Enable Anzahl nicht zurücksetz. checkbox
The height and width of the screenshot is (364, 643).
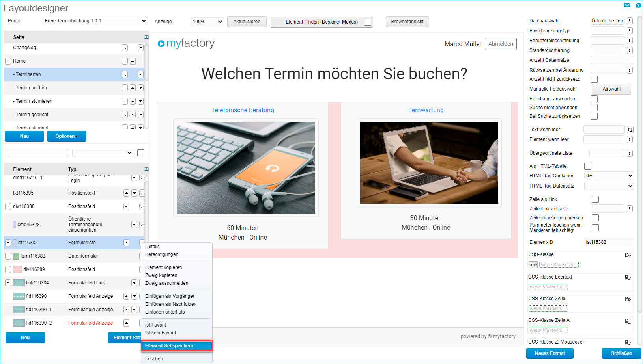pos(594,79)
